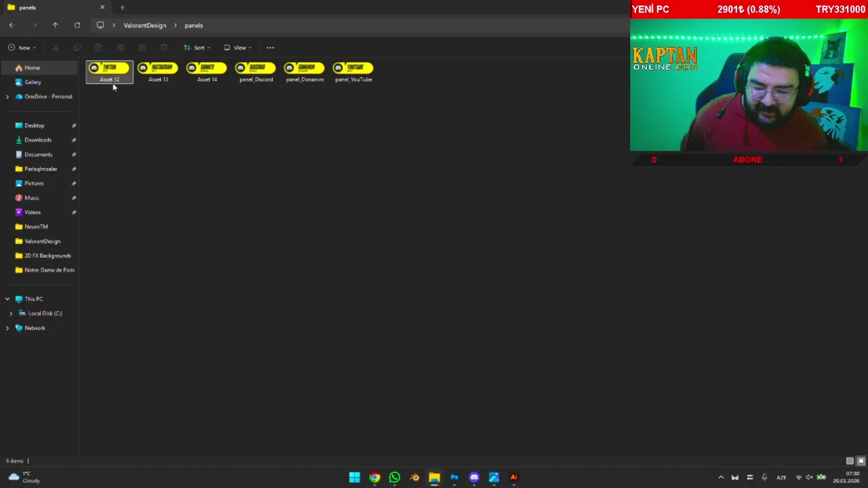Open the Cloudy weather widget

pyautogui.click(x=23, y=477)
